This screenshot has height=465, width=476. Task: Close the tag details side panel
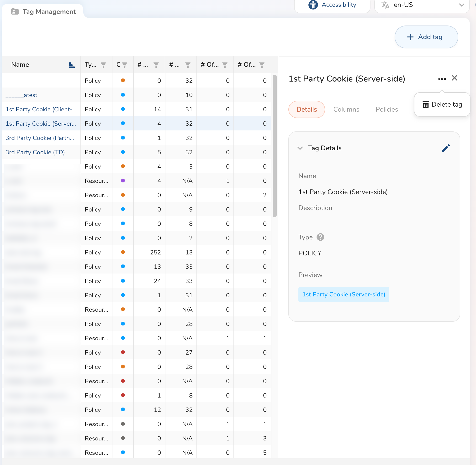coord(454,78)
